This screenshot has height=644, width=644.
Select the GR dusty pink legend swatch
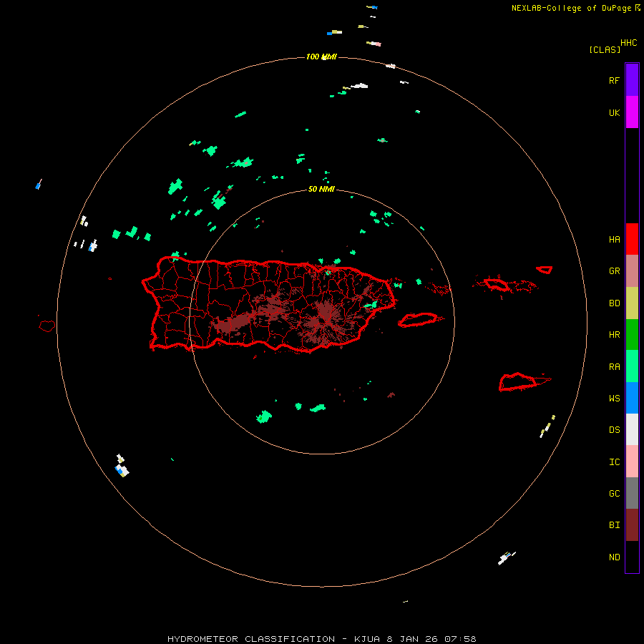632,271
